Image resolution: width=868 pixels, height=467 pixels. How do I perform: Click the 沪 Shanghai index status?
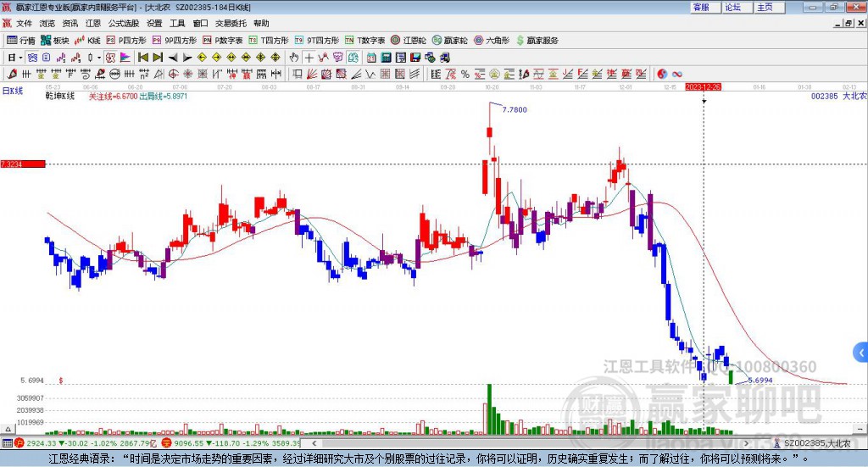(x=20, y=443)
